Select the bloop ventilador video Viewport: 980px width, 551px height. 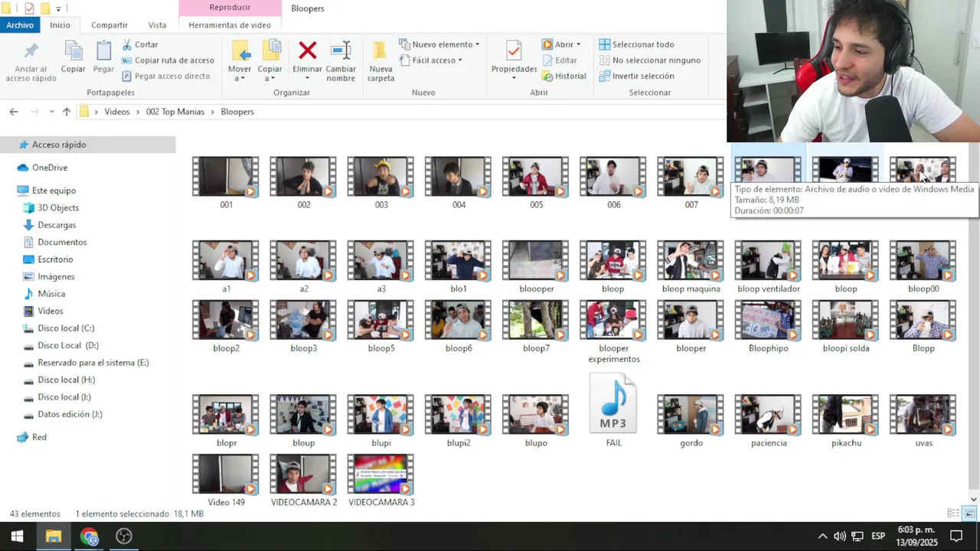tap(768, 261)
